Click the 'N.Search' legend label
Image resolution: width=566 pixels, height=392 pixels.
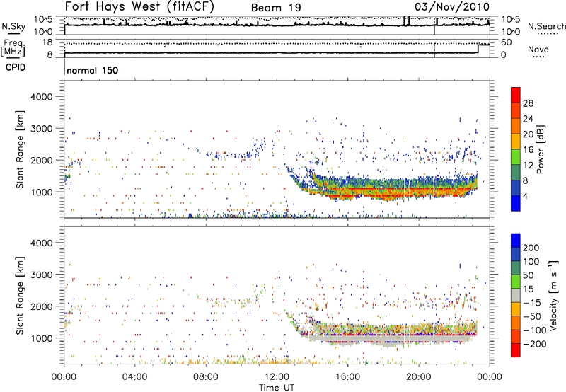(x=546, y=26)
